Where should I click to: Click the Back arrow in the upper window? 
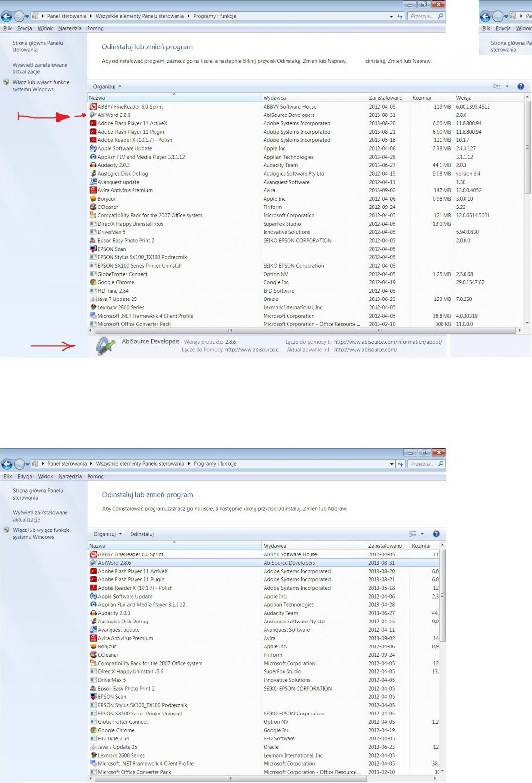tap(7, 16)
